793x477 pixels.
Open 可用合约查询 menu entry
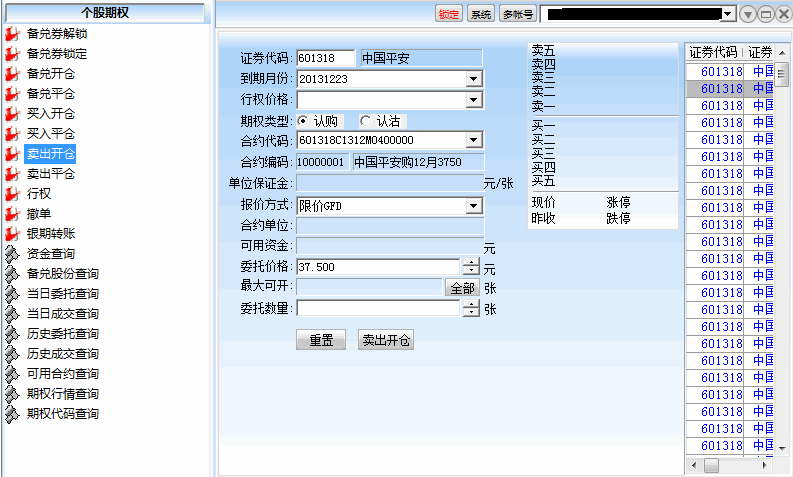point(63,374)
